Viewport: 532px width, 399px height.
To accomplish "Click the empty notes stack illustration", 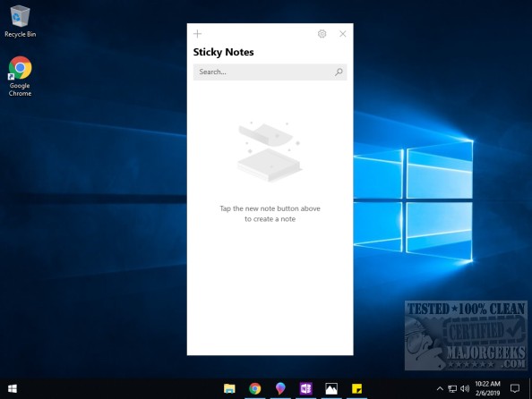I will click(270, 151).
